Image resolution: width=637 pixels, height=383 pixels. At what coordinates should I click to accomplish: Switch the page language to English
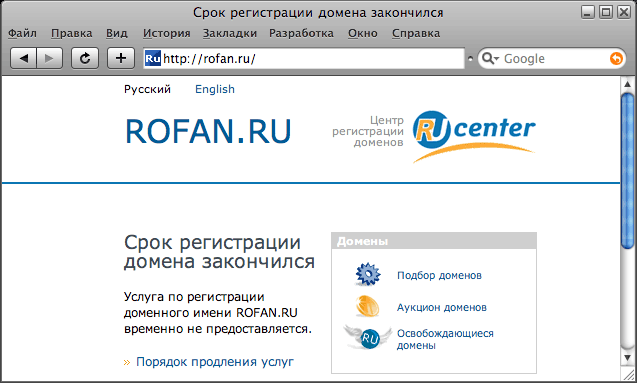click(215, 89)
